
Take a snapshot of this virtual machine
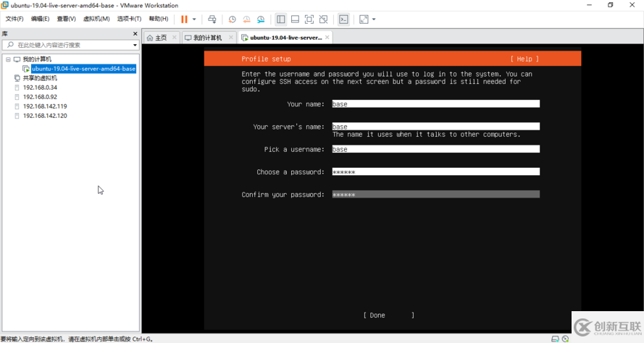pyautogui.click(x=232, y=20)
